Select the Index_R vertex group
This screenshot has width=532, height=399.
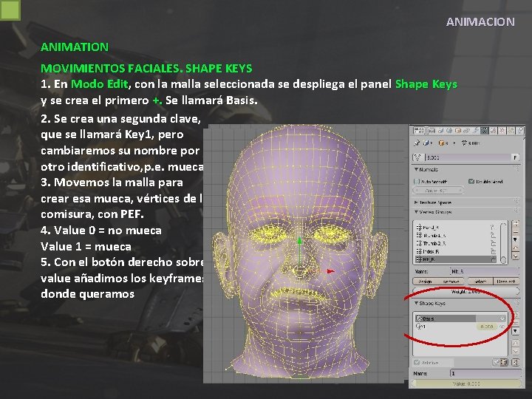(456, 252)
